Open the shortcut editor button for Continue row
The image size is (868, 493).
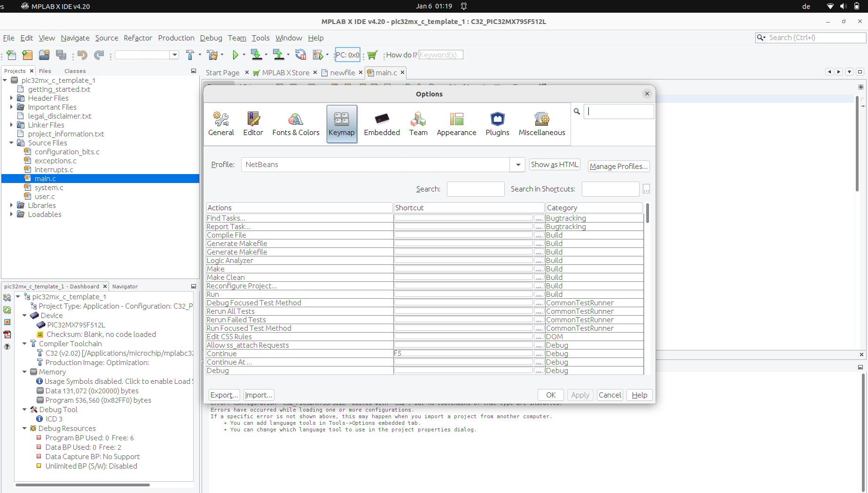(539, 354)
